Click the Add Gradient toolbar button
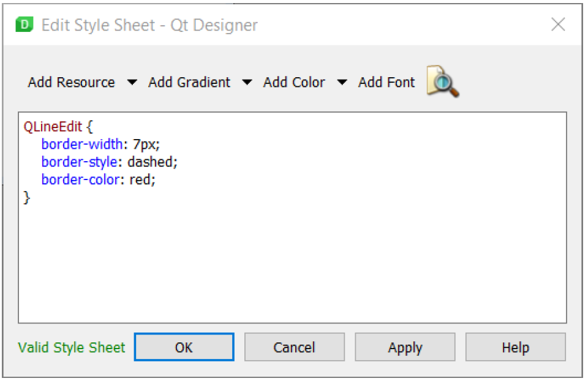588x381 pixels. (x=189, y=82)
